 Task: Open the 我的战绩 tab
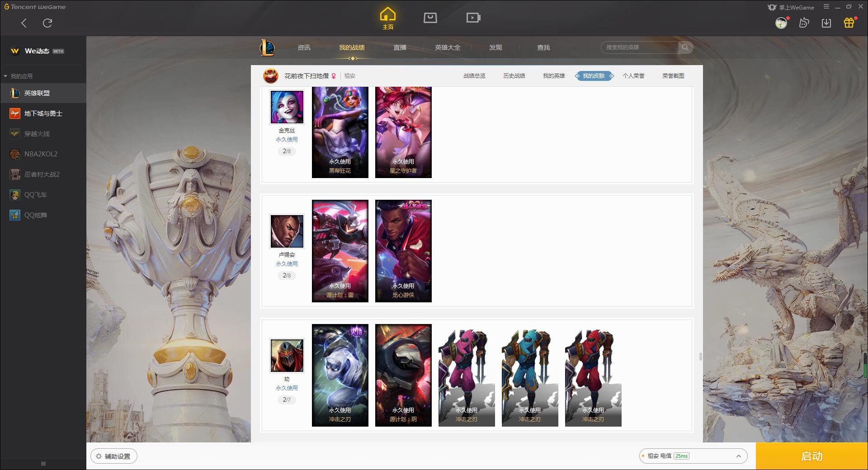click(x=352, y=47)
